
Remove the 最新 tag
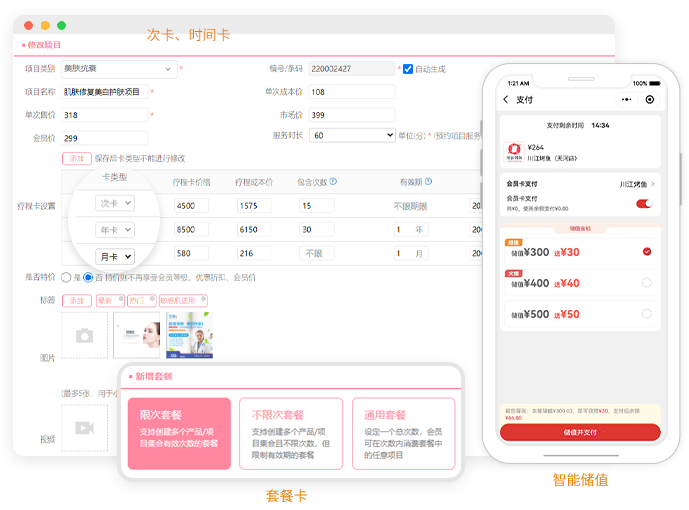pos(121,299)
